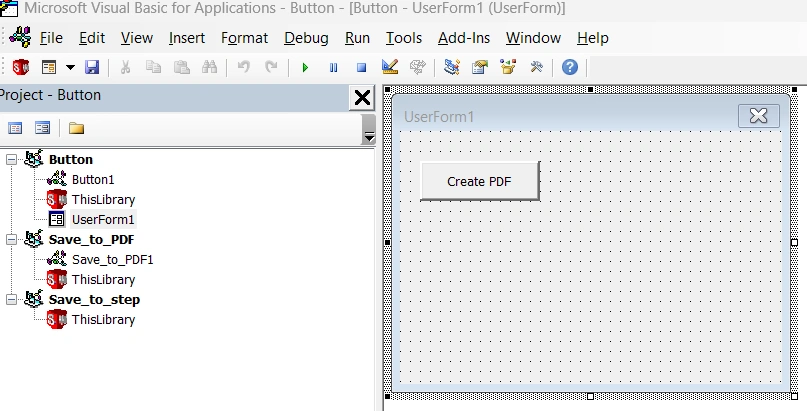Viewport: 807px width, 411px height.
Task: Click the View Code icon in Project pane
Action: click(15, 128)
